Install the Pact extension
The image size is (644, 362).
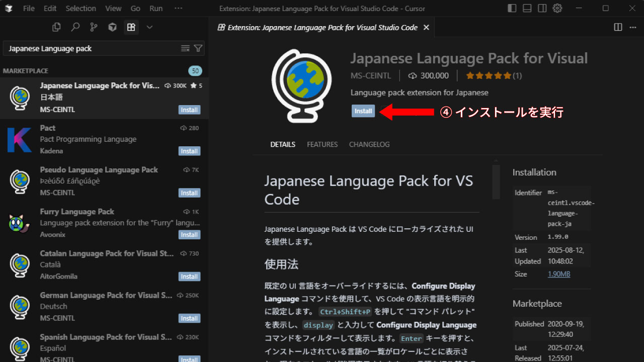(189, 151)
